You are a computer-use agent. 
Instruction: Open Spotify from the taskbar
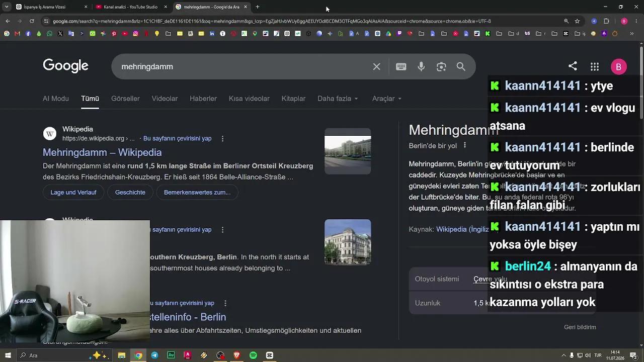click(x=253, y=355)
